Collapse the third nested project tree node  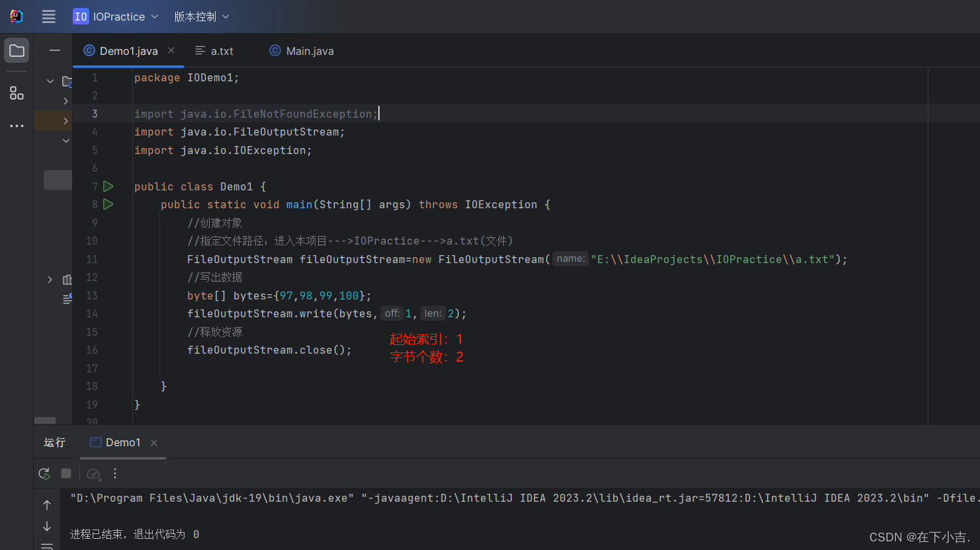[x=65, y=141]
